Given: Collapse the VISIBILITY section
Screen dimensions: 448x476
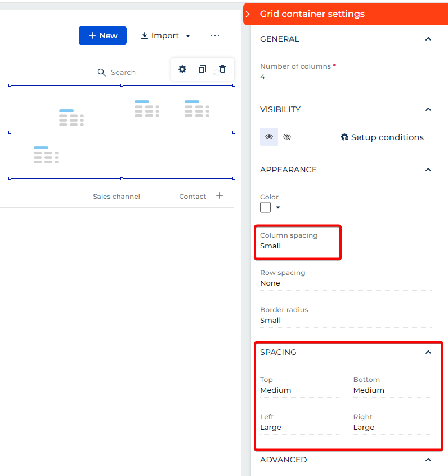Looking at the screenshot, I should tap(428, 109).
